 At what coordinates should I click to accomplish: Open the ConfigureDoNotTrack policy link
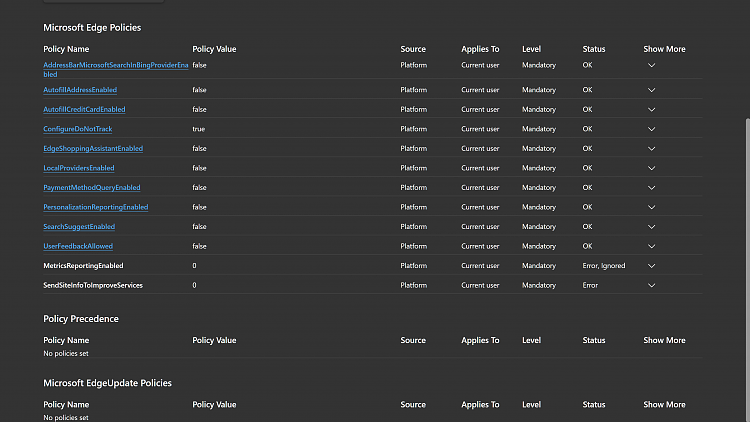pyautogui.click(x=77, y=129)
